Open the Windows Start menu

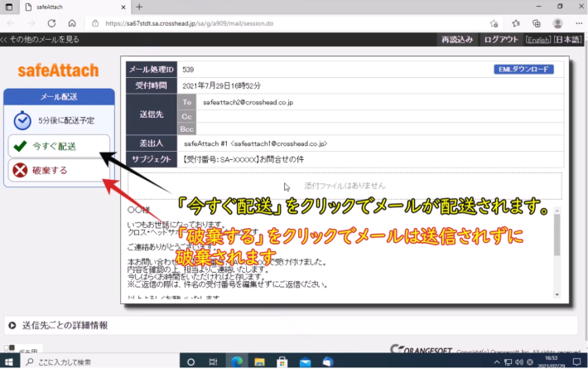click(x=9, y=362)
